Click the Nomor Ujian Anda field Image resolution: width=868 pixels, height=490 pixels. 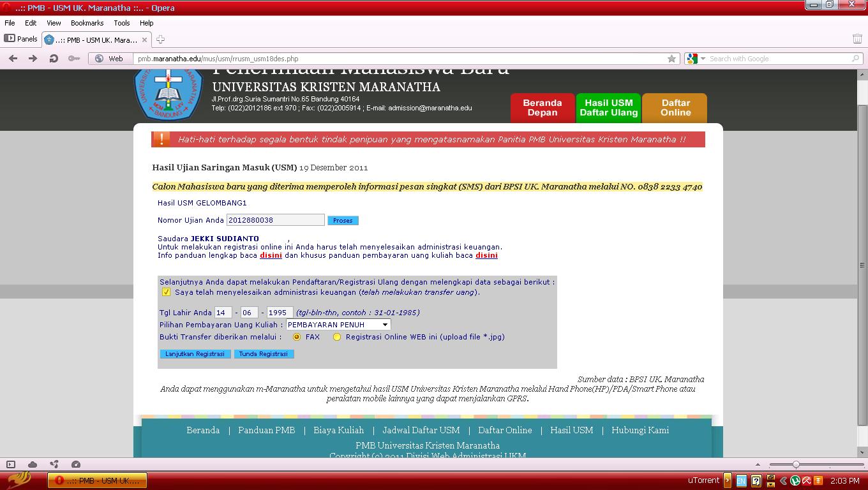[276, 220]
